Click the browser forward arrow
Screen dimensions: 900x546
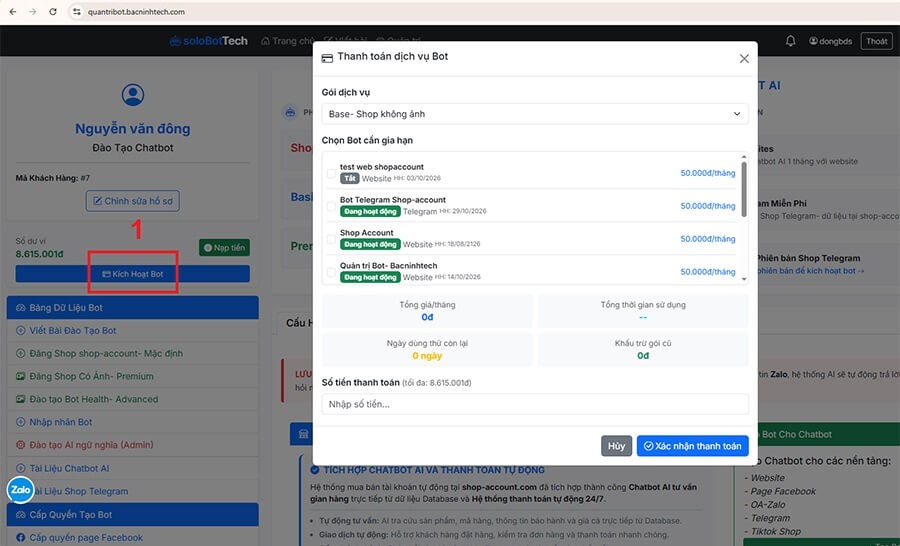tap(33, 11)
